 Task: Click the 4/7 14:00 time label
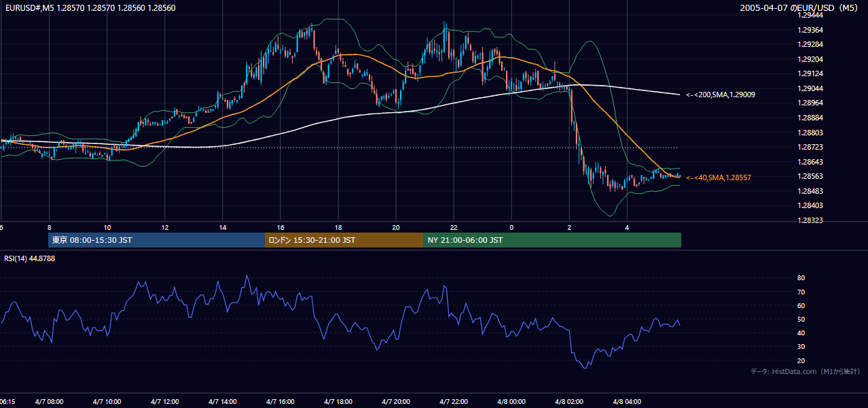[x=222, y=402]
